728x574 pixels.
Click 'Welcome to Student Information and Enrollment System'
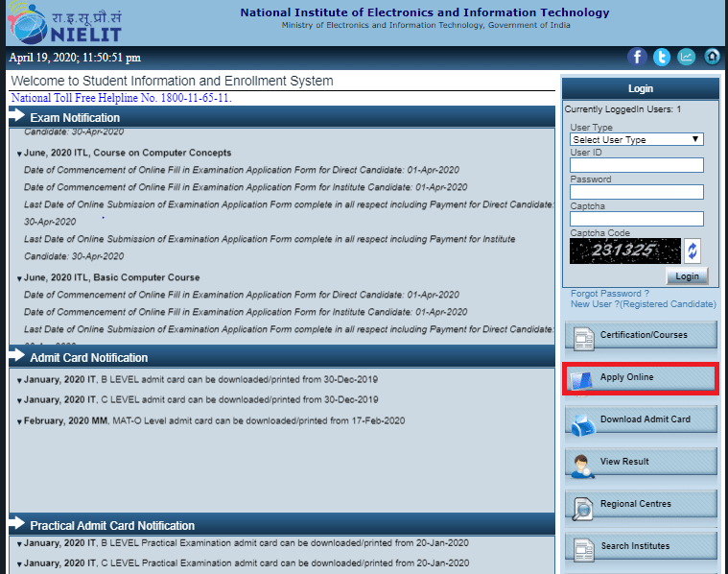(x=172, y=81)
